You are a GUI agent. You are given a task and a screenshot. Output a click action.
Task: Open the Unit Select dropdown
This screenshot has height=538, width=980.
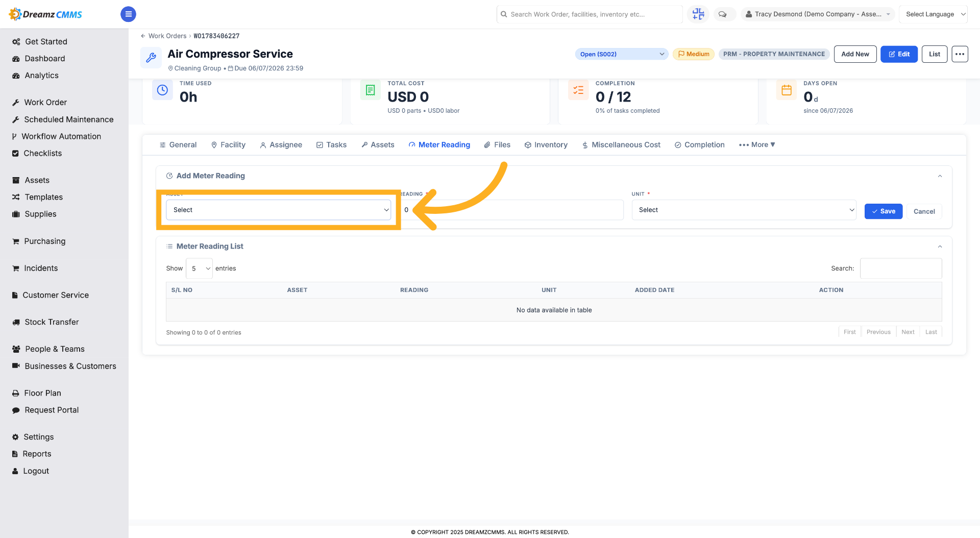pos(744,210)
